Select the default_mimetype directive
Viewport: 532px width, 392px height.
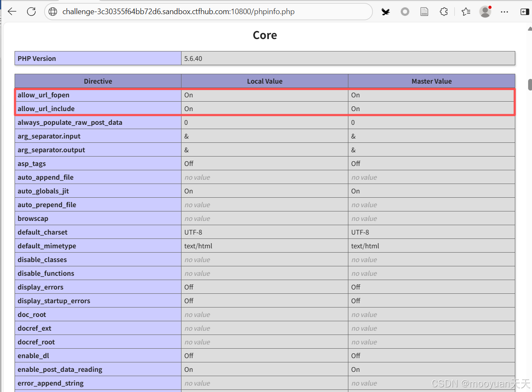[47, 246]
